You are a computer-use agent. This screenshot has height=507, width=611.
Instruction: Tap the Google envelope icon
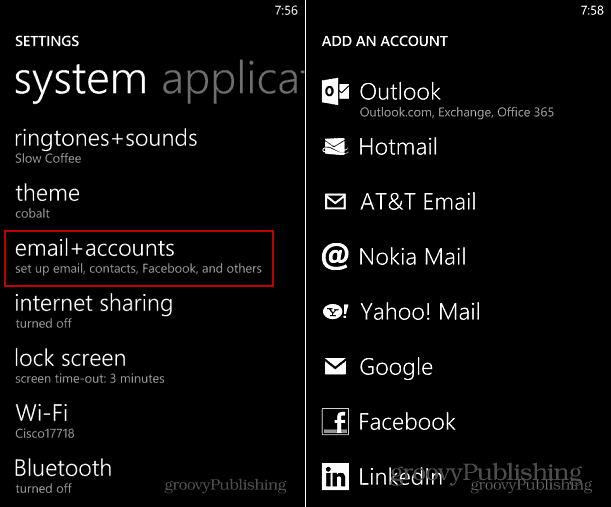pyautogui.click(x=335, y=367)
